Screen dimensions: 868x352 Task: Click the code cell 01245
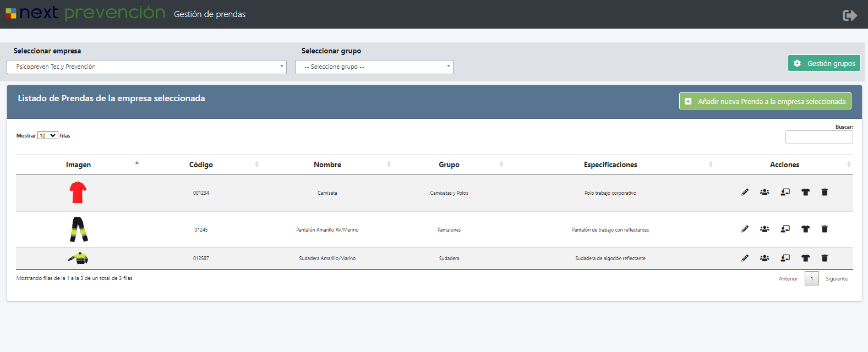201,230
